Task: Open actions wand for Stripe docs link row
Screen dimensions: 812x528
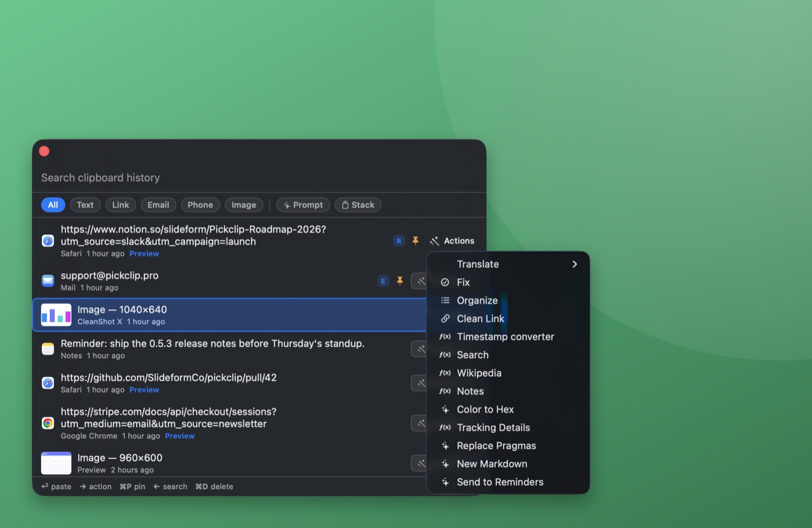Action: [x=420, y=423]
